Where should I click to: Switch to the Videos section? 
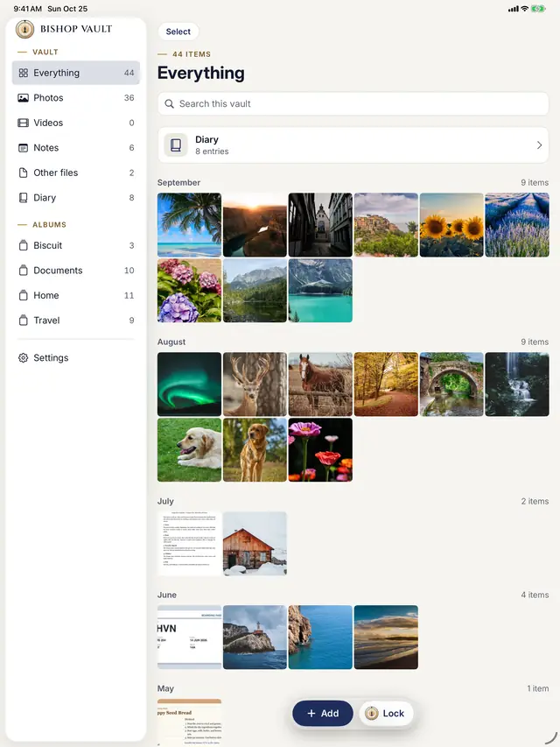point(76,123)
